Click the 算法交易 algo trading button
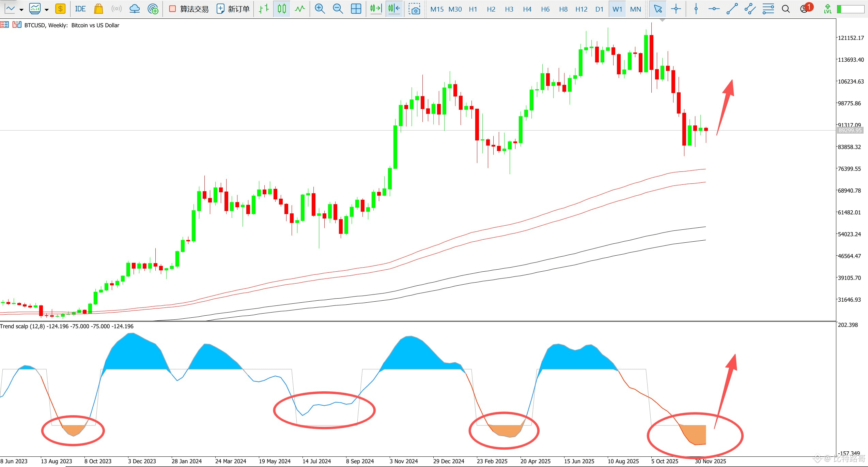Viewport: 868px width, 467px height. click(189, 9)
